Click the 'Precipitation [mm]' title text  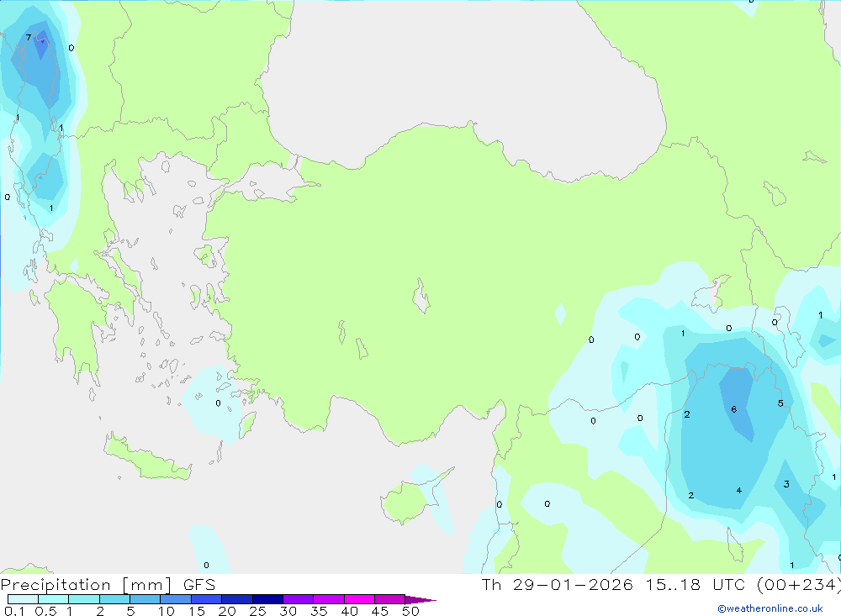click(x=86, y=585)
